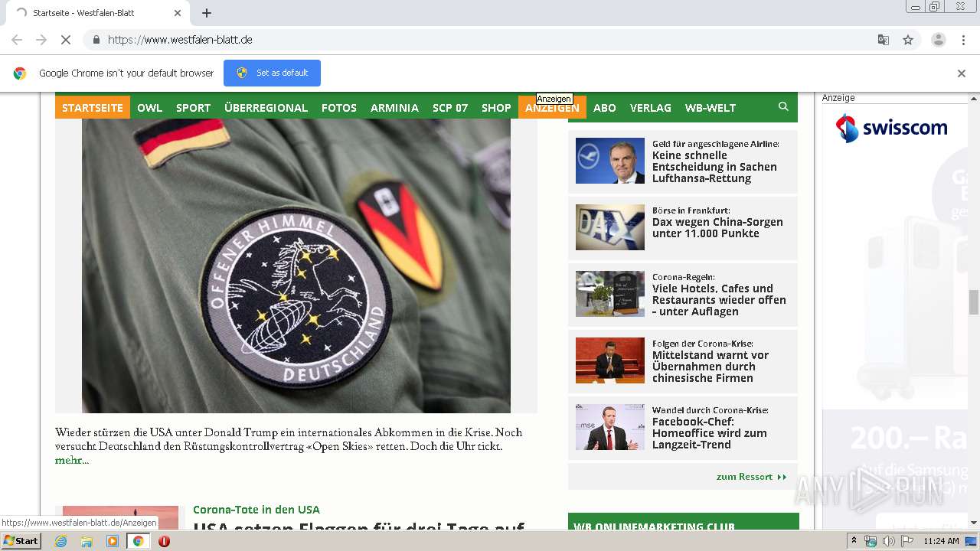Screen dimensions: 980x551
Task: Open the SHOP navigation item
Action: coord(496,108)
